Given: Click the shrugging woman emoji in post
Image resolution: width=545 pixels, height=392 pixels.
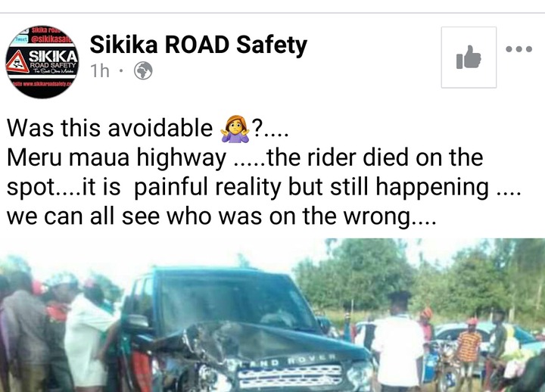Looking at the screenshot, I should point(235,129).
